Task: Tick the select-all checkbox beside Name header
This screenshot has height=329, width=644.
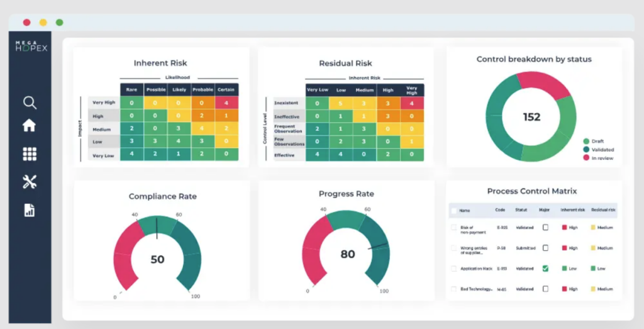Action: [454, 211]
